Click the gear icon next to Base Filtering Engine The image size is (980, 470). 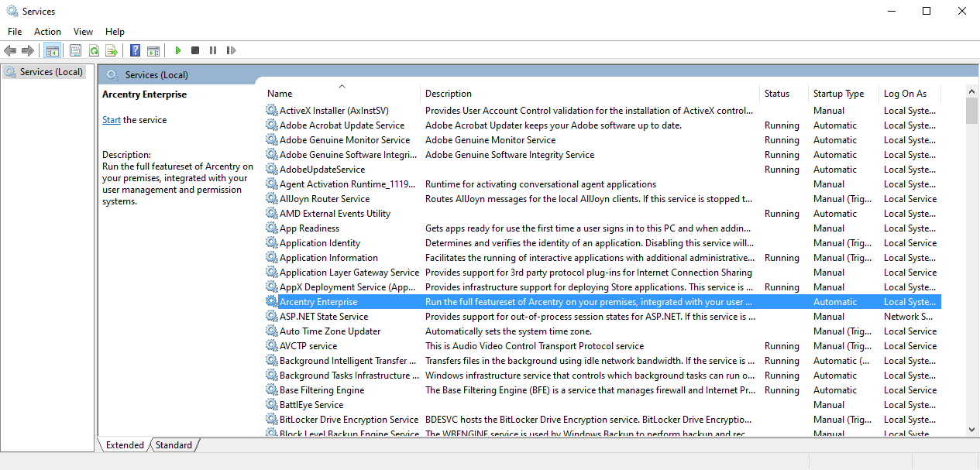[271, 390]
